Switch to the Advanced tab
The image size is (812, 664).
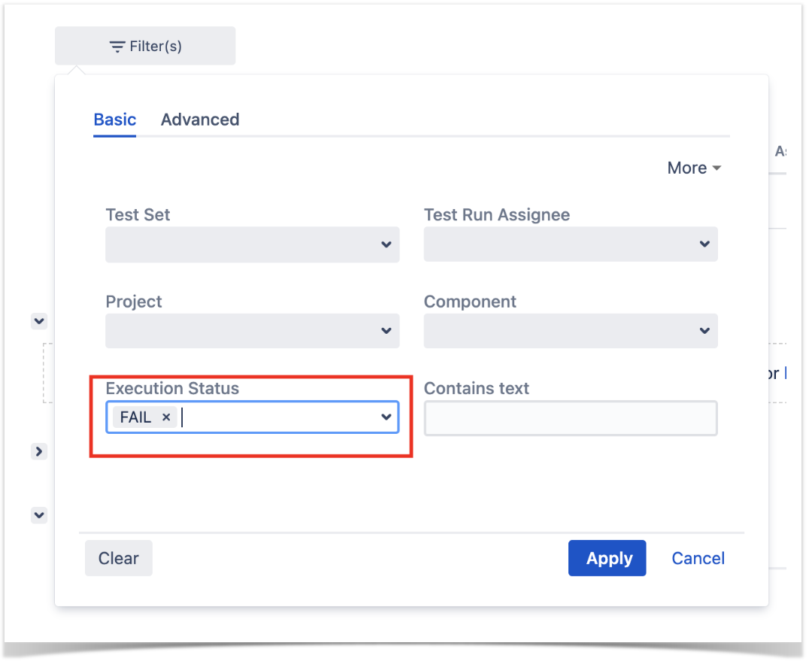[200, 120]
